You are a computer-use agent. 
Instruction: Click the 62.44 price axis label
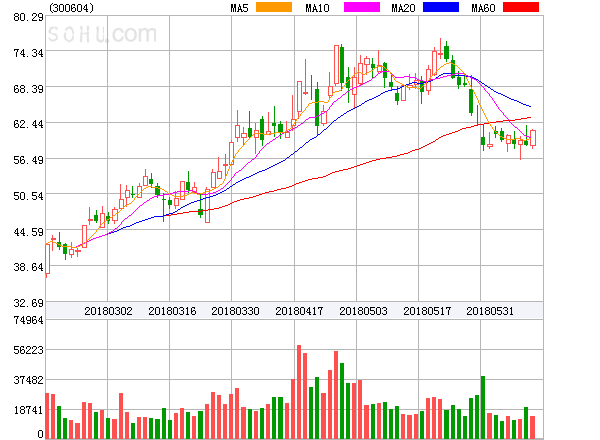coord(28,124)
